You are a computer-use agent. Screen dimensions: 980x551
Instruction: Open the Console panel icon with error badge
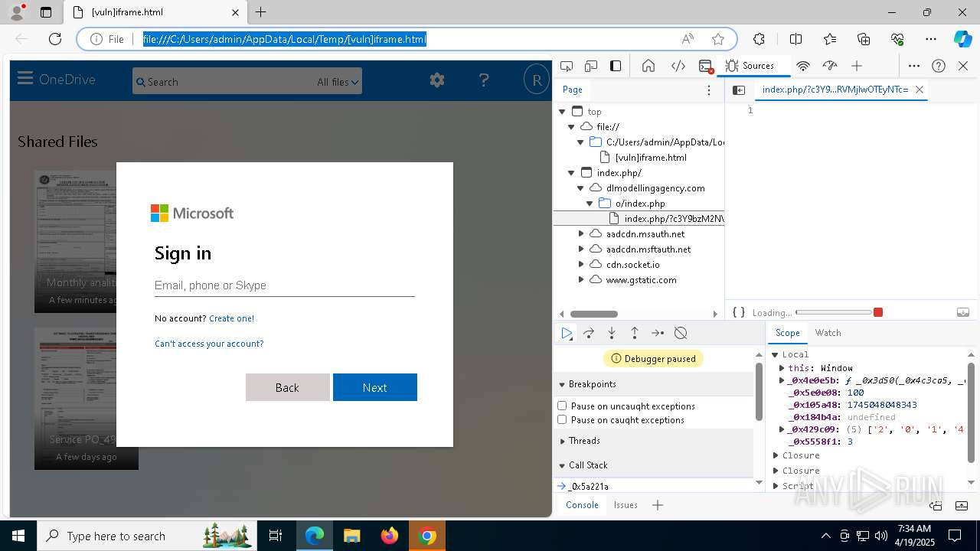[707, 66]
